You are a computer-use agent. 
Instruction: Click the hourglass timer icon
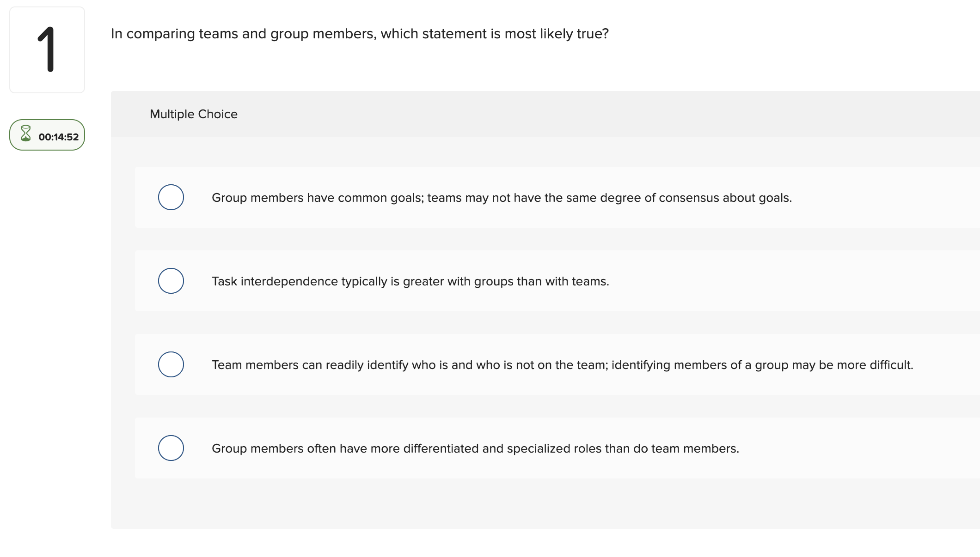coord(26,134)
